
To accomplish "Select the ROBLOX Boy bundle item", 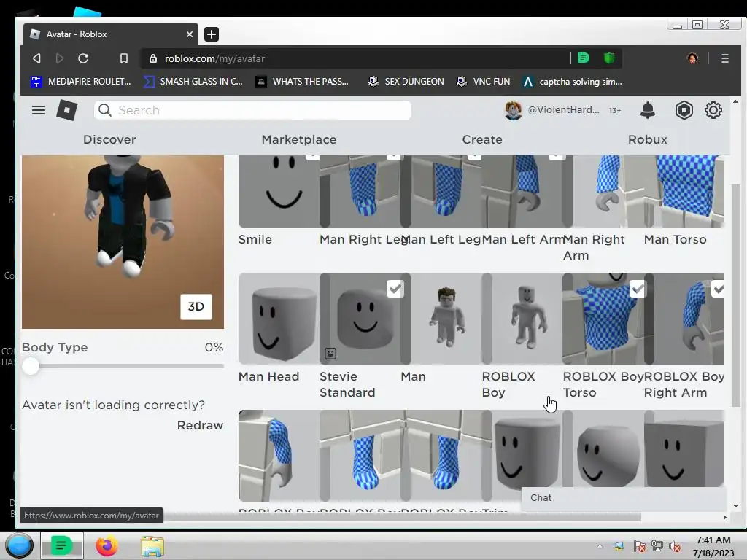I will click(x=522, y=319).
